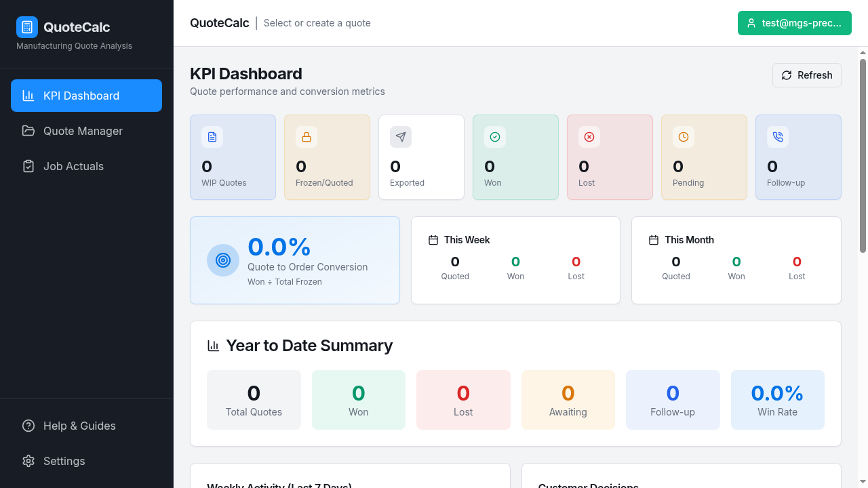Click the user icon in account button
Viewport: 868px width, 488px height.
click(x=751, y=23)
